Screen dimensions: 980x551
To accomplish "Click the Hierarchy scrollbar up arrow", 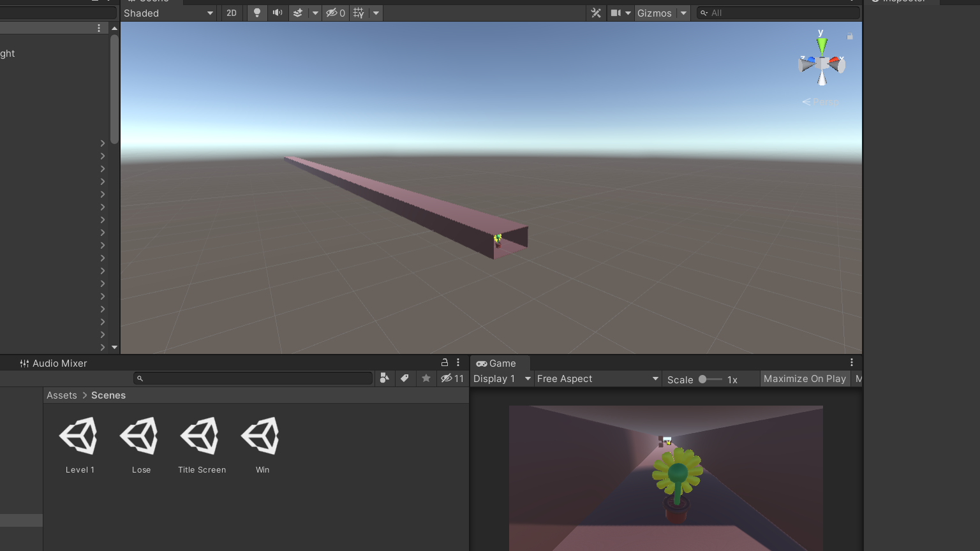I will (x=114, y=28).
